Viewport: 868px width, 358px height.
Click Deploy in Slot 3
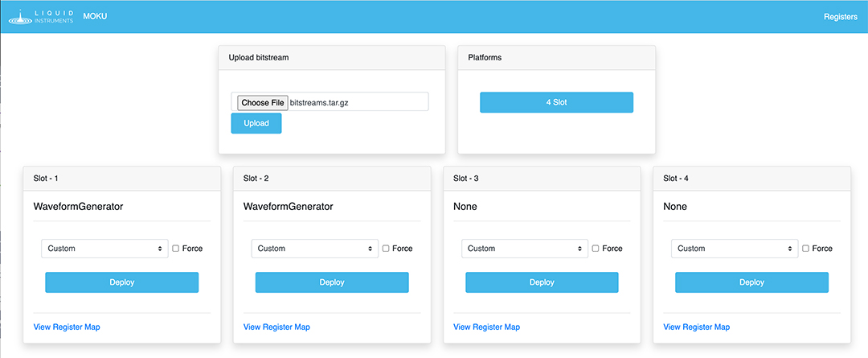click(542, 282)
